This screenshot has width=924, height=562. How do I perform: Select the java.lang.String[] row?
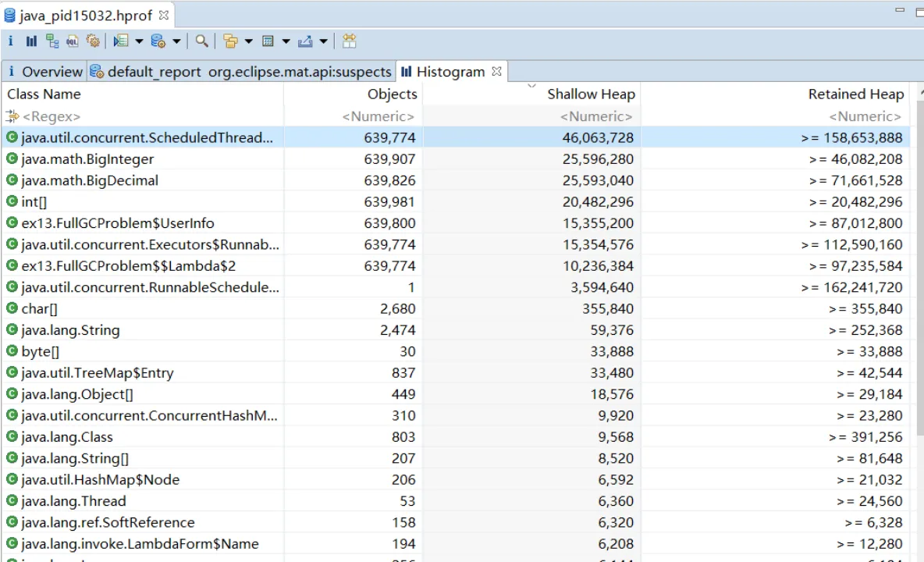[x=456, y=457]
